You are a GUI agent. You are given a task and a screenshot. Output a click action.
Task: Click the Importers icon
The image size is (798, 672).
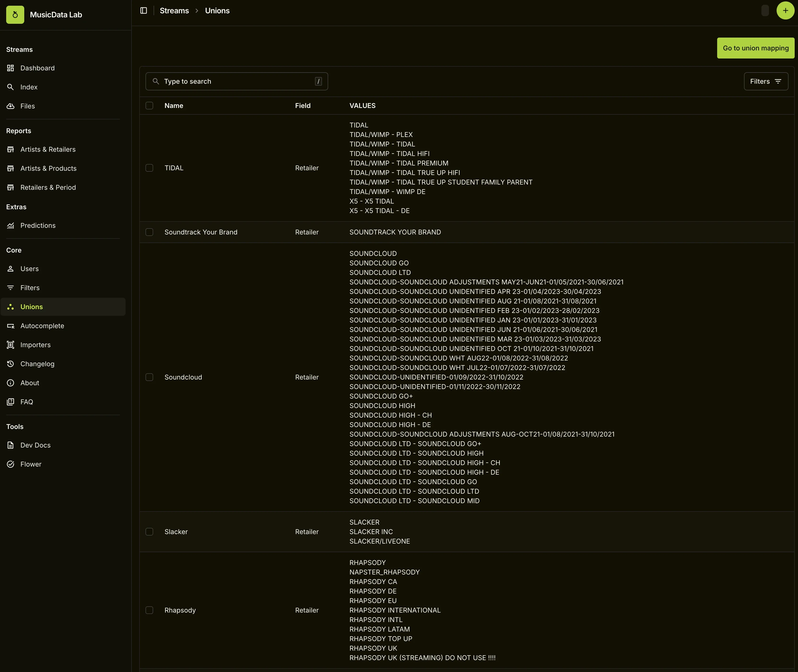[x=11, y=345]
